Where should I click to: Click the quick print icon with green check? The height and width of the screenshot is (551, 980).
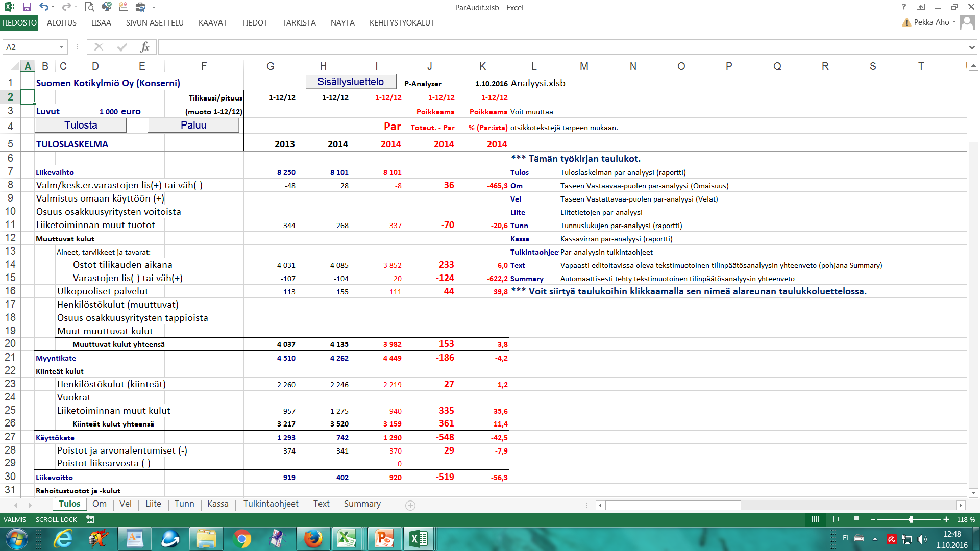107,7
